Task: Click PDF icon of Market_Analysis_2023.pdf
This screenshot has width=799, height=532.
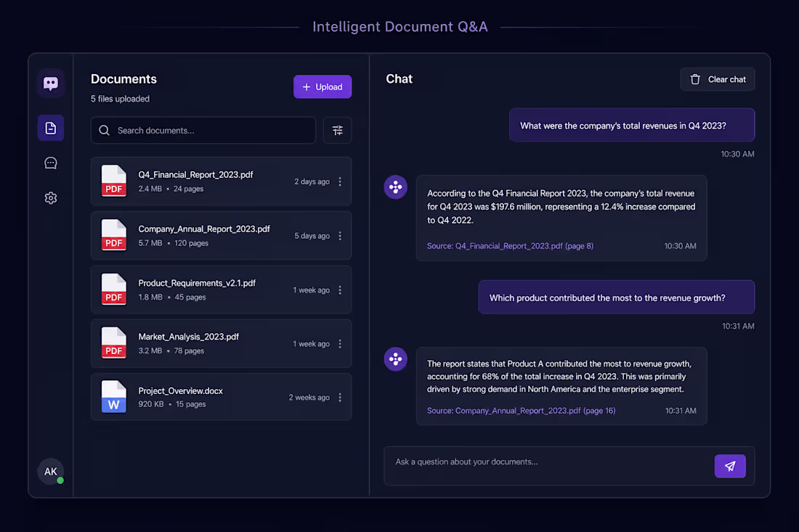Action: click(113, 343)
